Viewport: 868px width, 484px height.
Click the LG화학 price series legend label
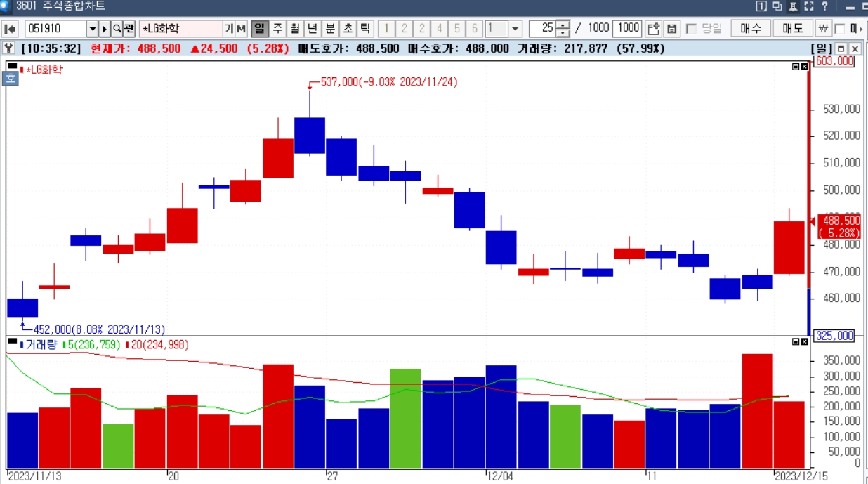coord(44,69)
